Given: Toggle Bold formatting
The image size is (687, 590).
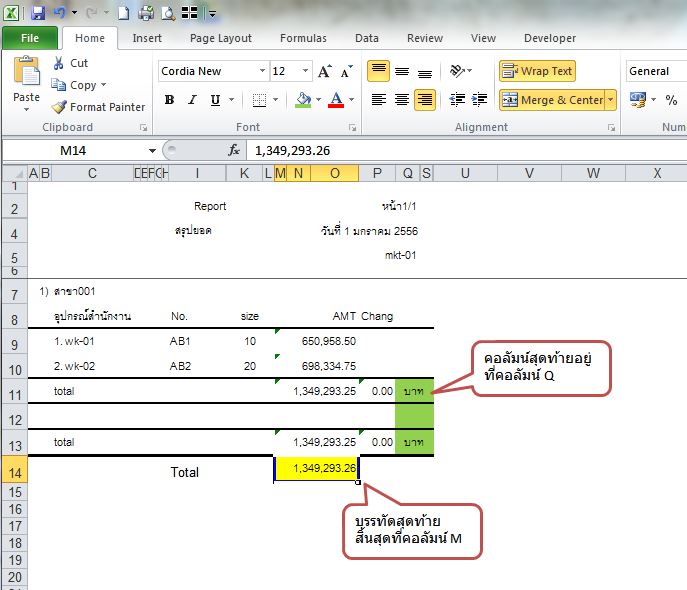Looking at the screenshot, I should pos(169,100).
